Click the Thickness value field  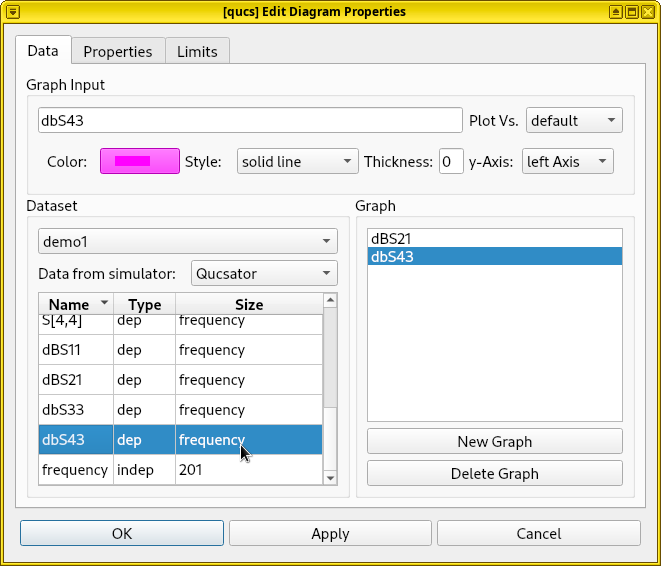(450, 162)
